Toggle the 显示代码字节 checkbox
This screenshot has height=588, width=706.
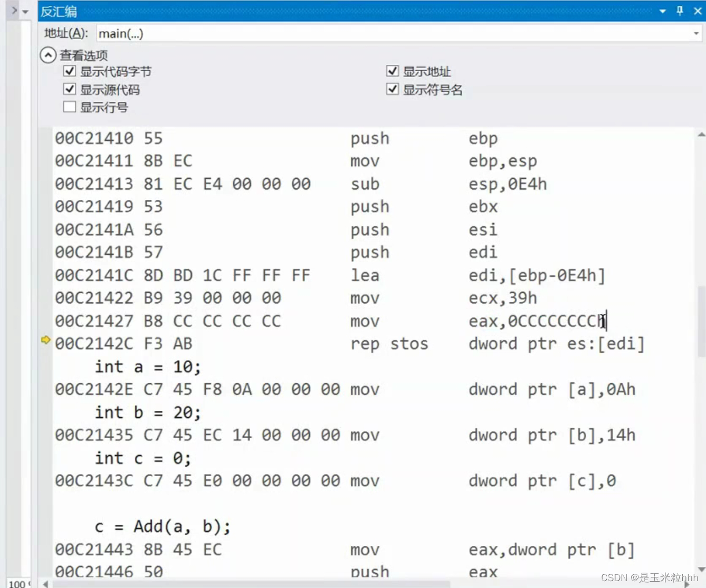[70, 71]
